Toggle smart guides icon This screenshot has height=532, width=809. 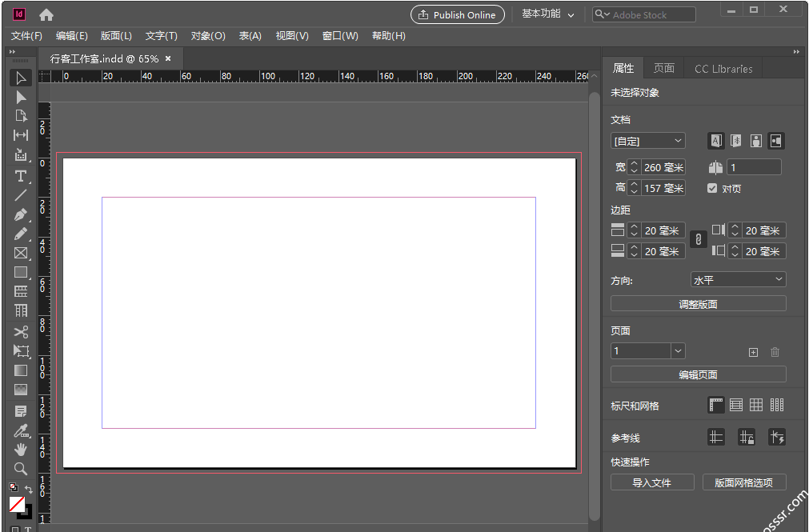[x=777, y=438]
